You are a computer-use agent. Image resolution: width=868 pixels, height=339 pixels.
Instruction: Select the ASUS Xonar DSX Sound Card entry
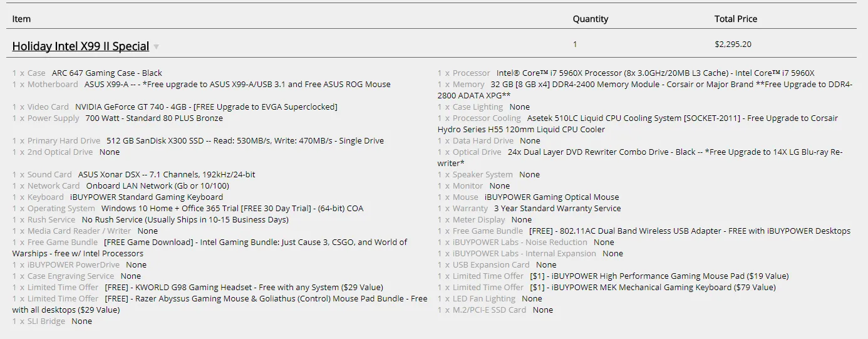[166, 175]
